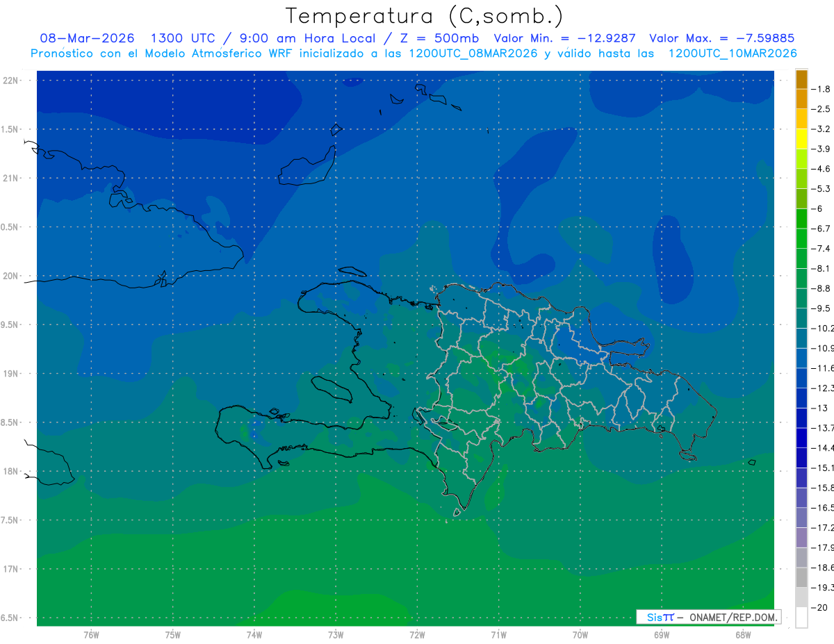Click the "-15.8" legend value
This screenshot has width=834, height=644.
point(822,488)
